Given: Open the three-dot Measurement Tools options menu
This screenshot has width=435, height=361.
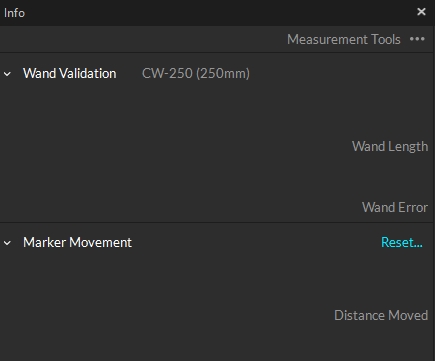Looking at the screenshot, I should (x=417, y=39).
